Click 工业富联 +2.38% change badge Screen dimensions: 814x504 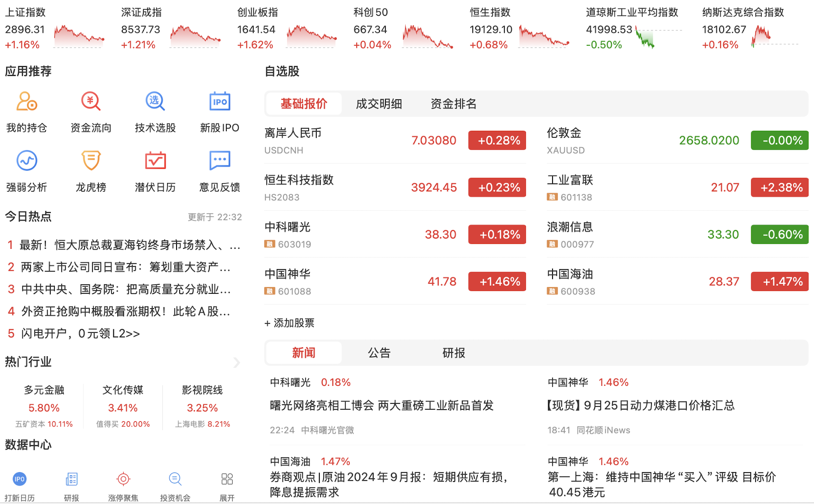coord(779,187)
